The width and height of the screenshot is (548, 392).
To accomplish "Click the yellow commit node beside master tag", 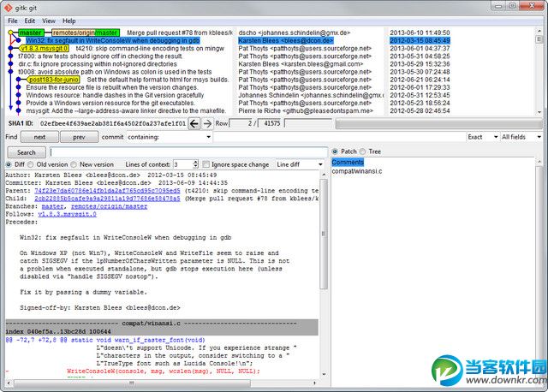I will (x=11, y=33).
